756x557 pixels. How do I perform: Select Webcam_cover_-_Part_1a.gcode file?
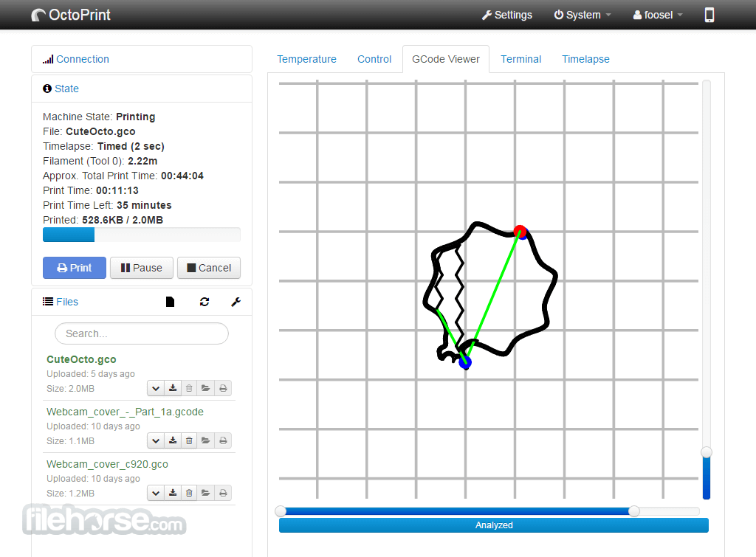pyautogui.click(x=125, y=412)
